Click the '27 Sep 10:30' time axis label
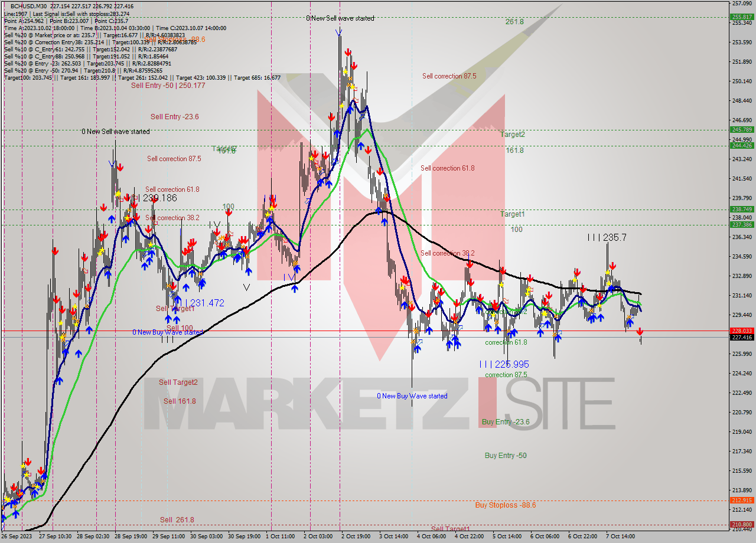756x543 pixels. coord(55,537)
